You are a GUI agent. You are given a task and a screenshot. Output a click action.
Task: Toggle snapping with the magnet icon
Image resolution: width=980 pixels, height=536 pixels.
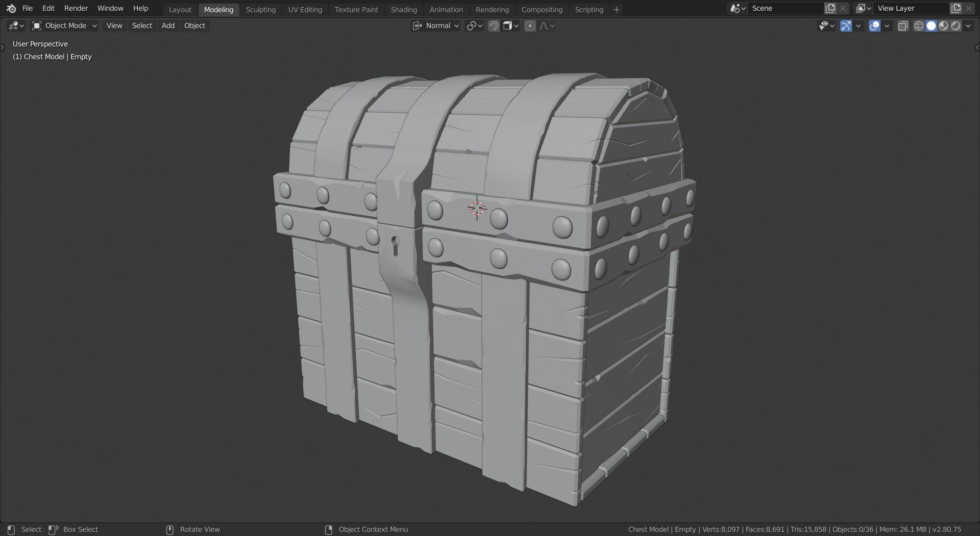[494, 25]
